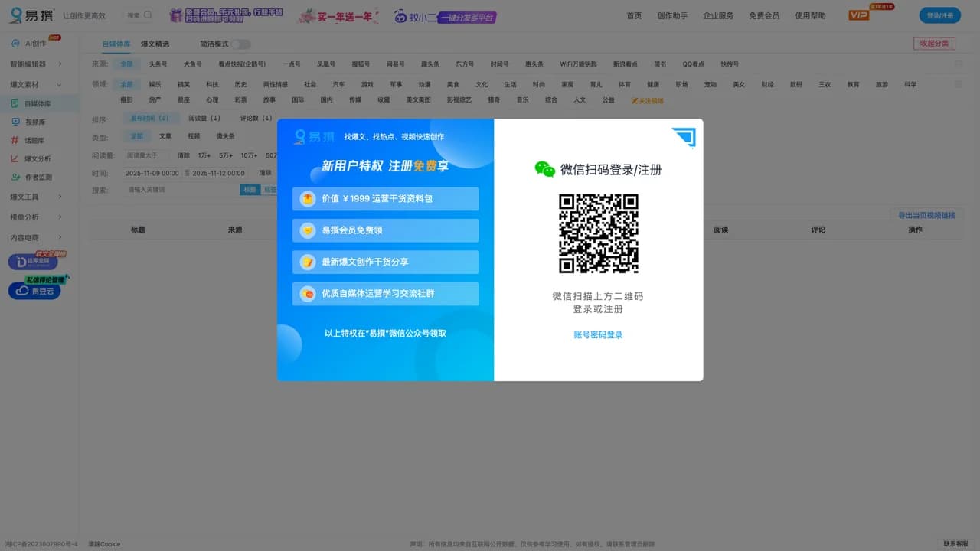Image resolution: width=980 pixels, height=551 pixels.
Task: Tick the checkbox at end of 领域 row
Action: click(959, 84)
